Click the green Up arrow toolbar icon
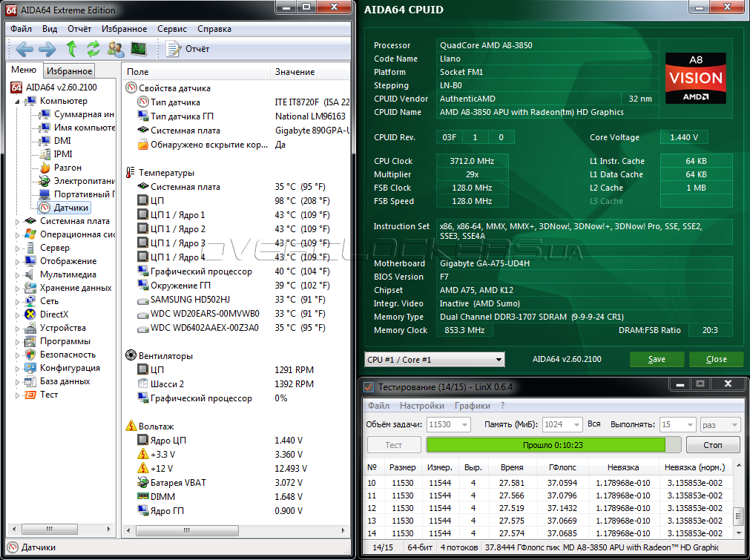 pos(71,49)
